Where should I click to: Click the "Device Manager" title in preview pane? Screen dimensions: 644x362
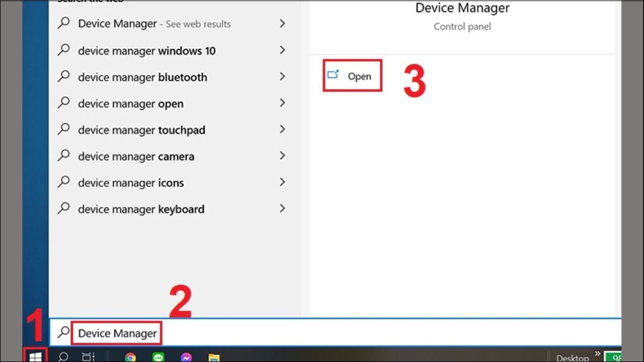click(x=463, y=8)
